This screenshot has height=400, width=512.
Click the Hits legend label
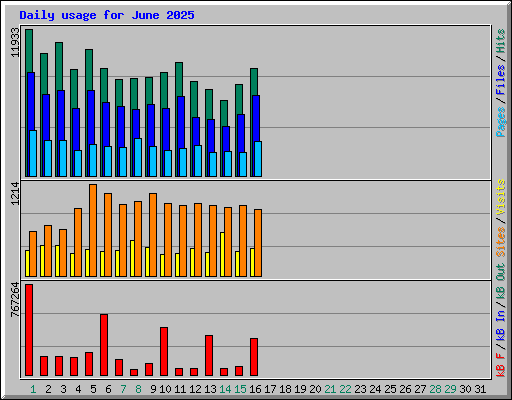point(500,41)
